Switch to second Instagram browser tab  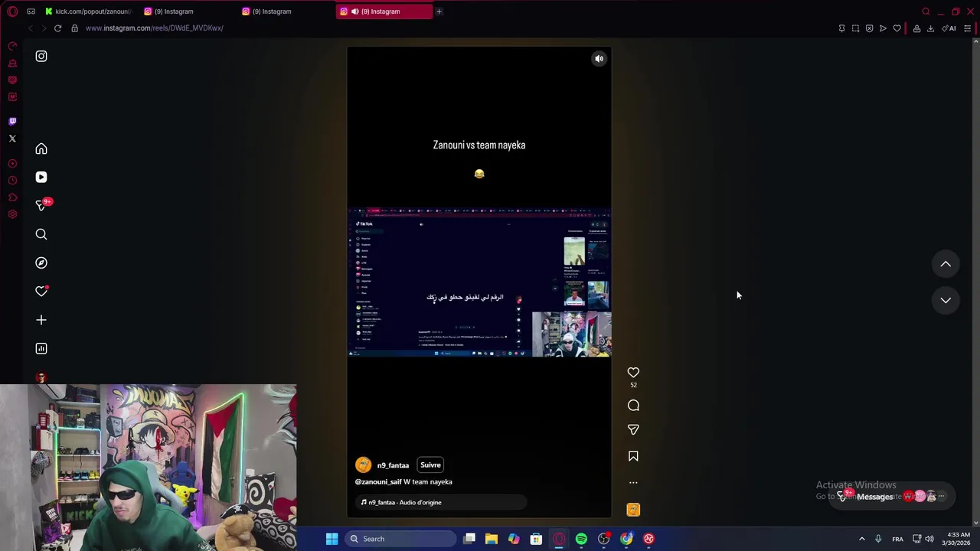(x=187, y=11)
